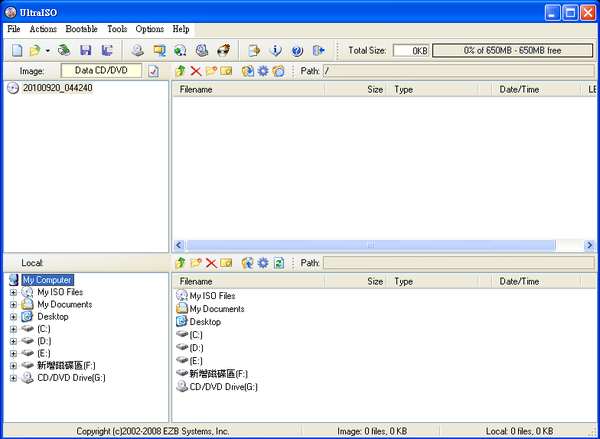
Task: Click the Save As icon next to Save
Action: [107, 50]
